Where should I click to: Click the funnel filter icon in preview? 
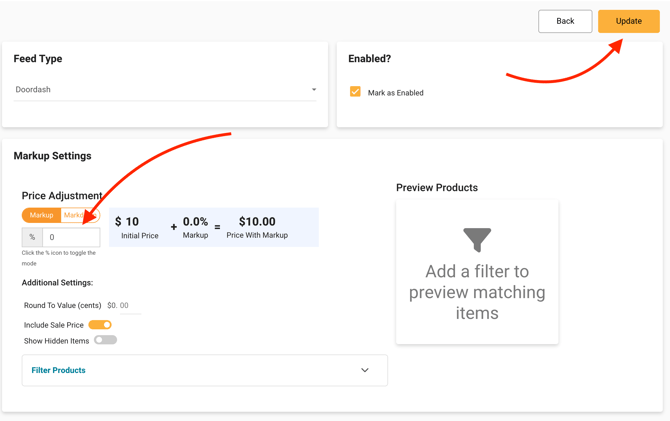coord(477,240)
